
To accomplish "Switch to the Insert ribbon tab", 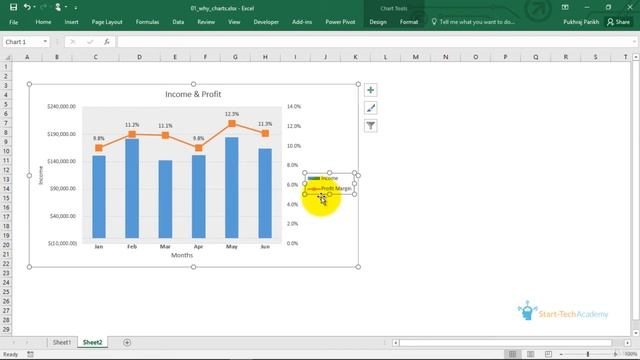I will tap(71, 22).
